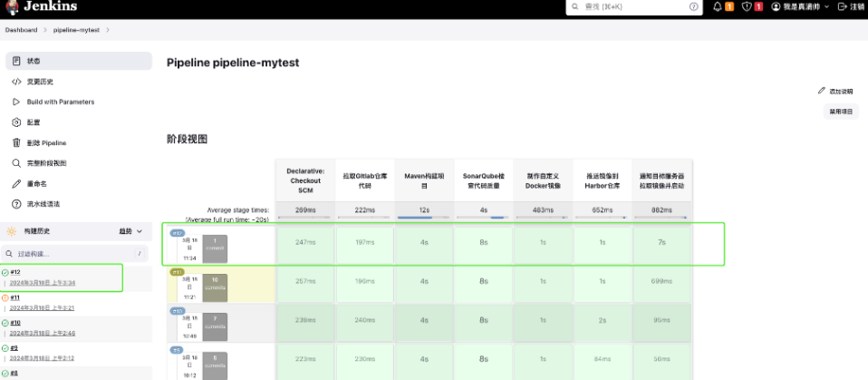Click the success check icon for build #12
Viewport: 868px width, 380px height.
coord(5,273)
